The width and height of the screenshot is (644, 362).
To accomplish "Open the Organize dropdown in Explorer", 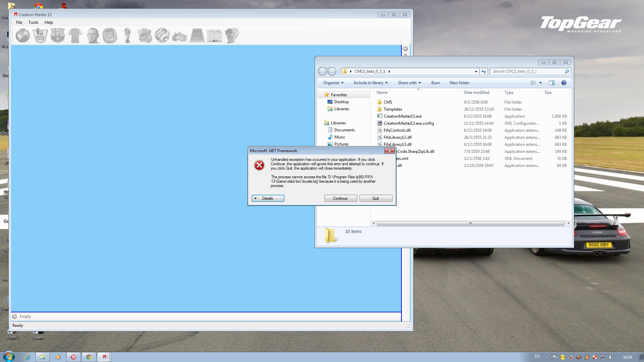I will click(x=333, y=83).
